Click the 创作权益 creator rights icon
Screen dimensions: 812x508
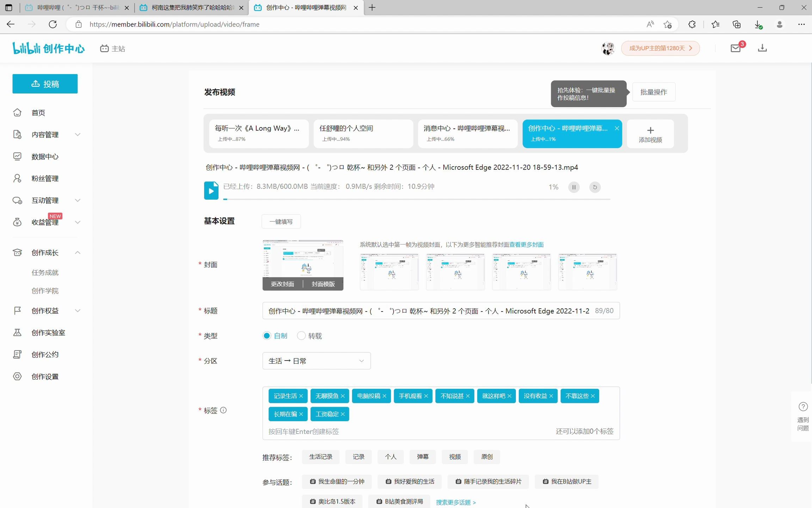[x=17, y=310]
